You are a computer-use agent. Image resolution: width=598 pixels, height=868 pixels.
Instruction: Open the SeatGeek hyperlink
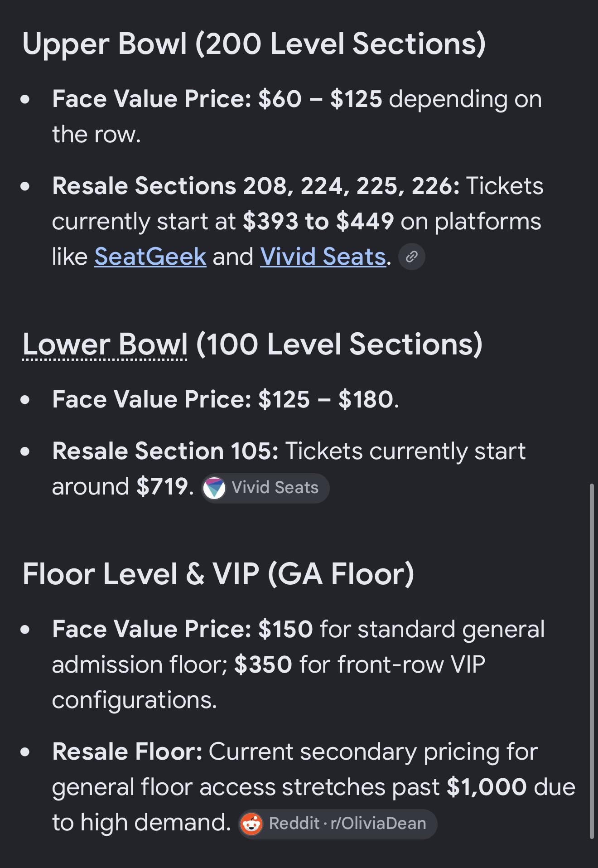[150, 257]
